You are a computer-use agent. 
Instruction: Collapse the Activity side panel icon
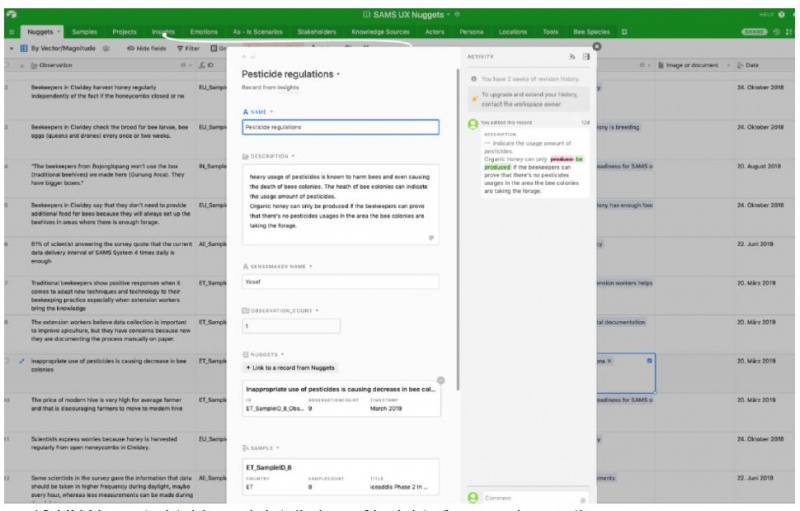(x=586, y=57)
